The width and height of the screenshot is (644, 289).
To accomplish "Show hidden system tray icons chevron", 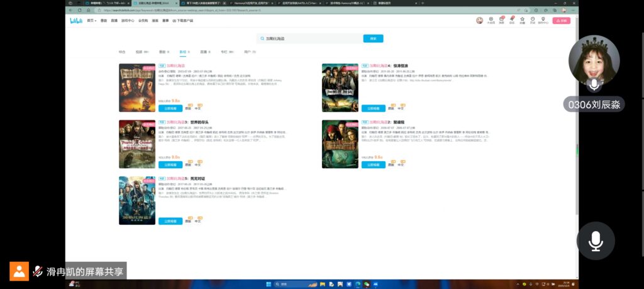I will (518, 284).
